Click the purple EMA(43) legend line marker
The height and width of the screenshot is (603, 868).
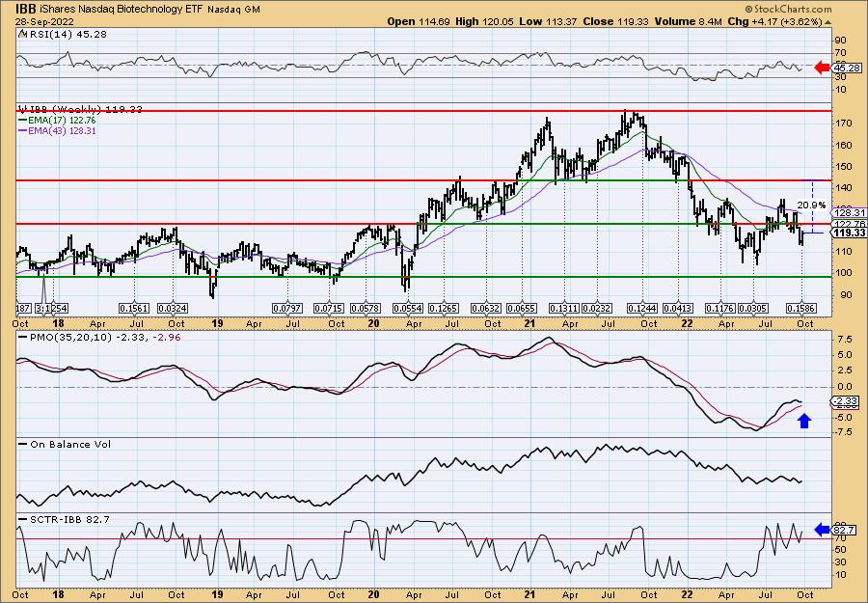point(24,131)
